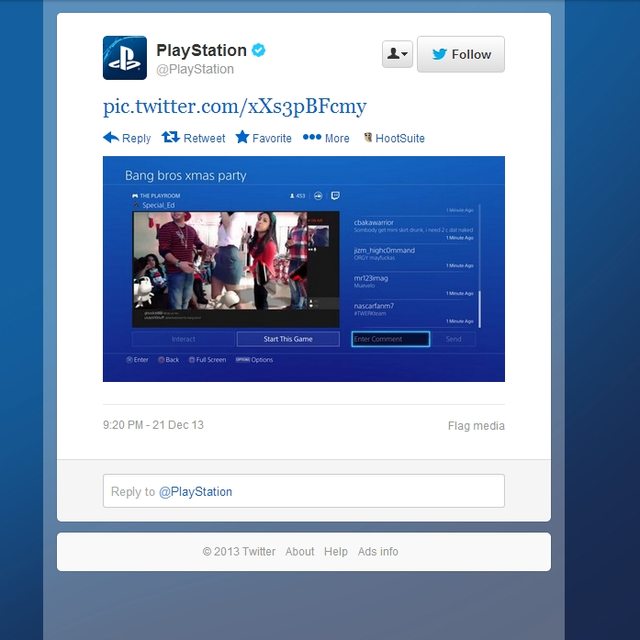Open the user actions dropdown
Viewport: 640px width, 640px height.
click(397, 55)
